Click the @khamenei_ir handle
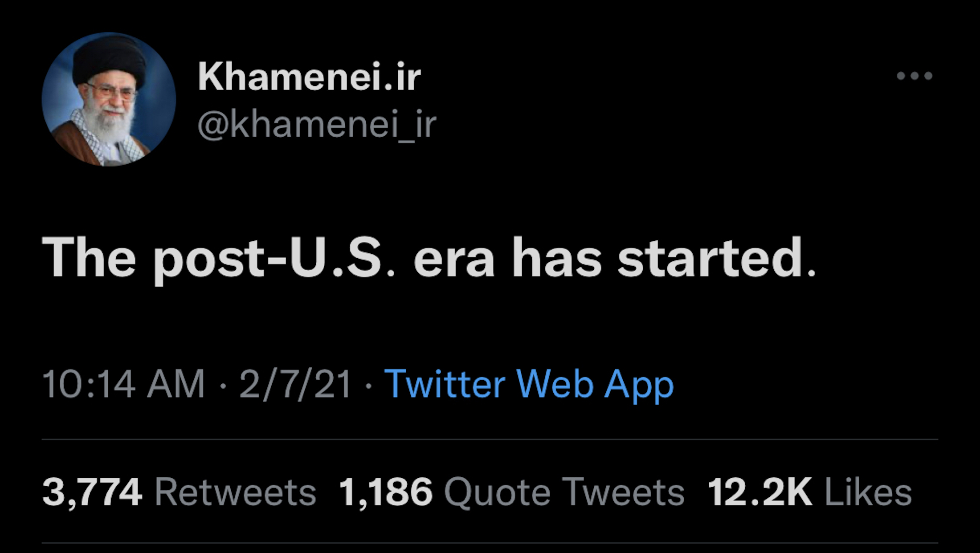 pos(317,125)
